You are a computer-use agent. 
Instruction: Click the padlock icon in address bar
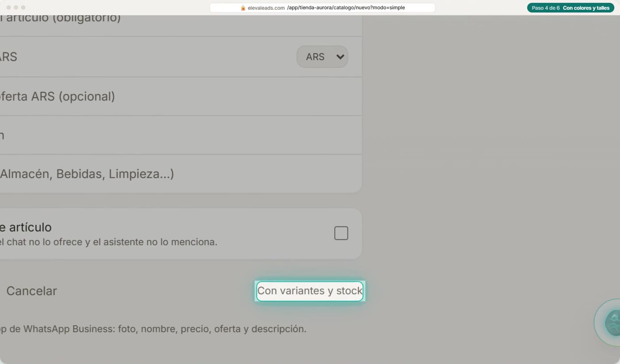click(x=243, y=8)
